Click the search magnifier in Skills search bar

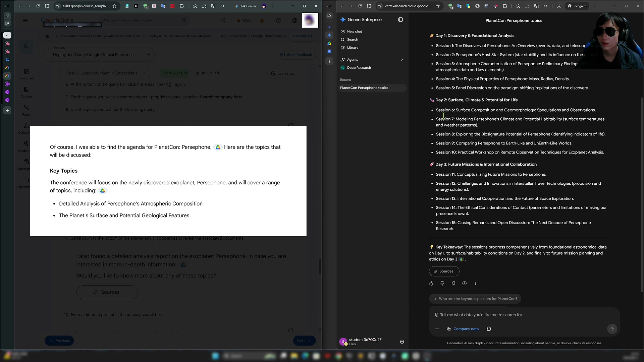click(x=184, y=20)
